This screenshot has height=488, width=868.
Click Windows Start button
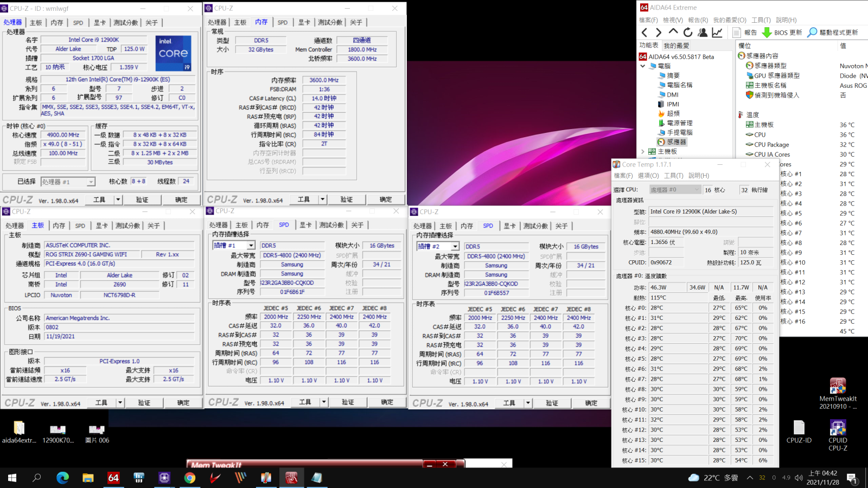tap(12, 478)
